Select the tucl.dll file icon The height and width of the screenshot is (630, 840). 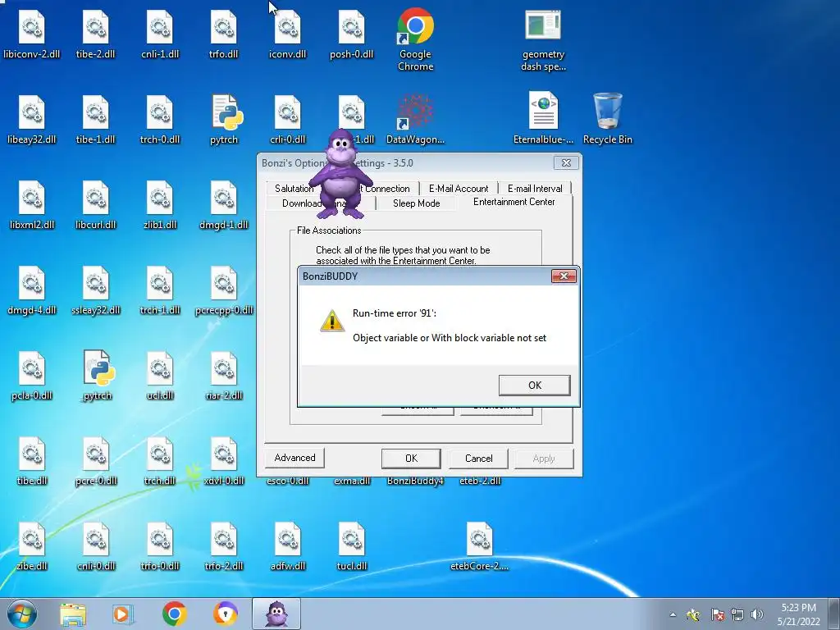(x=351, y=546)
